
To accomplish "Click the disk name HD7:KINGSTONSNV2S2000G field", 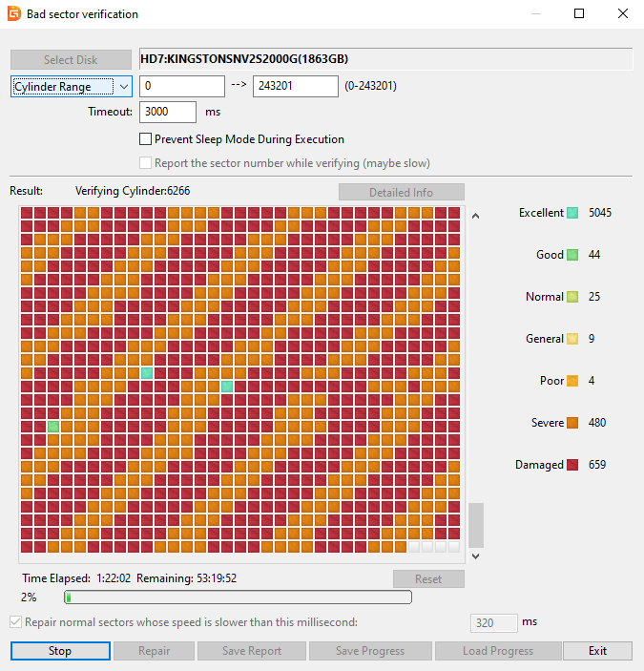I will [x=385, y=59].
